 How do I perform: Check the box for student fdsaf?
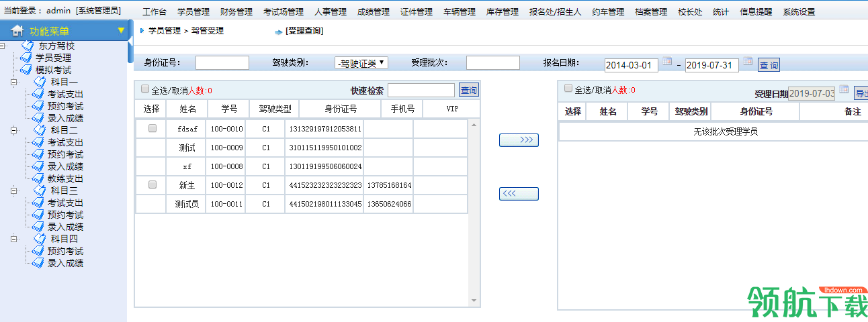(x=153, y=128)
